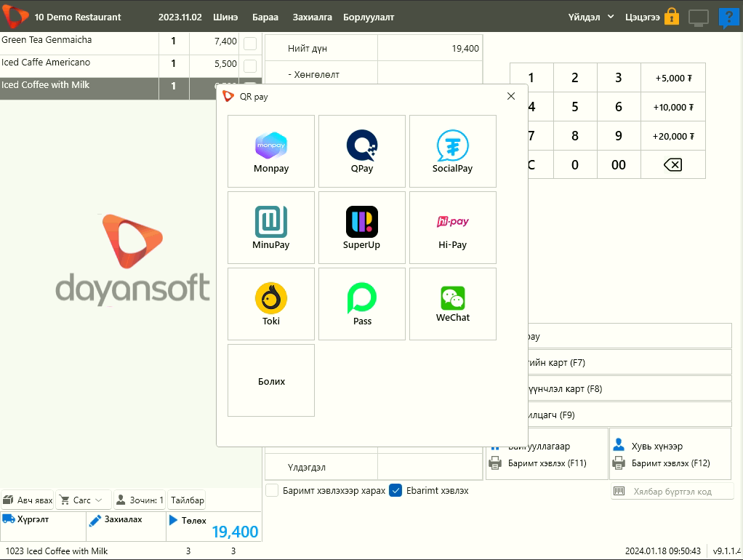Click the Зочин: 1 guest button
Screen dimensions: 743x560
coord(140,500)
